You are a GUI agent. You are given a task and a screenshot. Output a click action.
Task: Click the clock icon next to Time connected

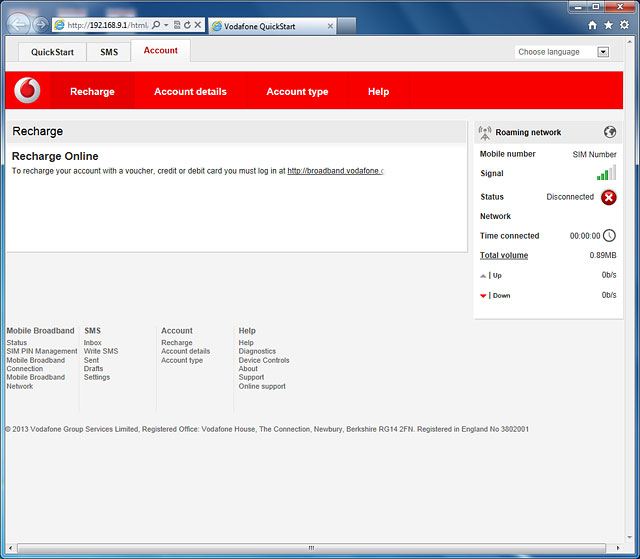pyautogui.click(x=609, y=235)
